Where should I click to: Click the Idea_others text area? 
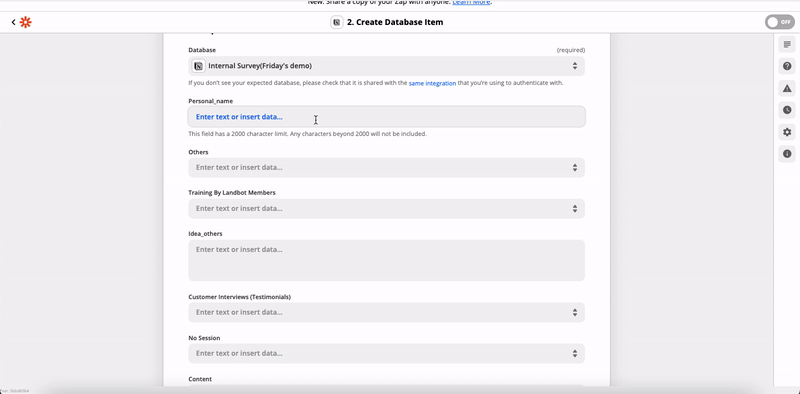pyautogui.click(x=386, y=260)
